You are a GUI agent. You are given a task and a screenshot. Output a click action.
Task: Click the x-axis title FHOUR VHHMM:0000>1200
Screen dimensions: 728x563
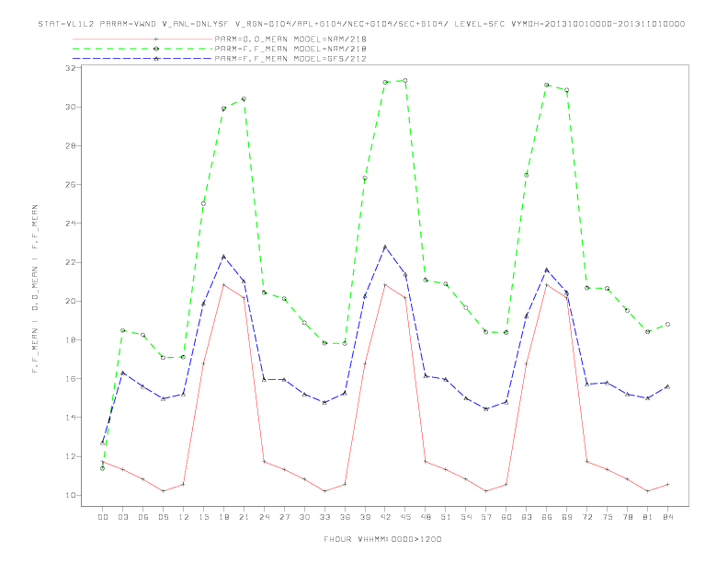382,539
